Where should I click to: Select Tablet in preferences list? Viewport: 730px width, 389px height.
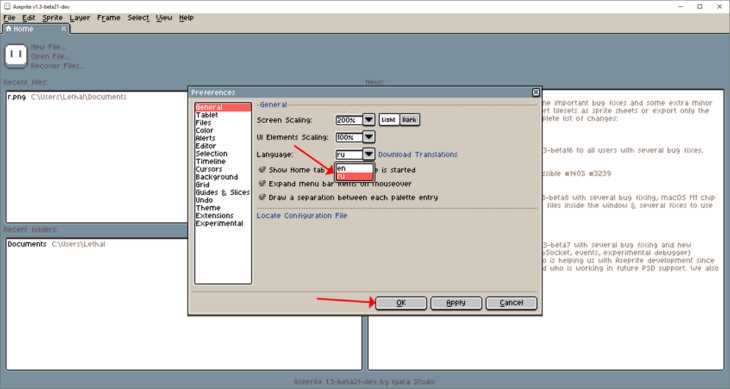pyautogui.click(x=223, y=115)
